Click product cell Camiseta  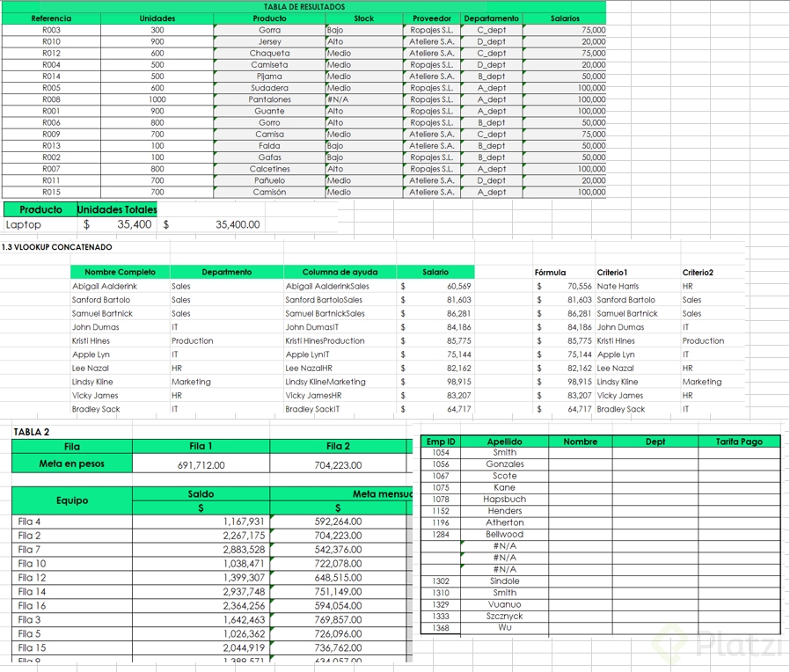click(x=269, y=65)
